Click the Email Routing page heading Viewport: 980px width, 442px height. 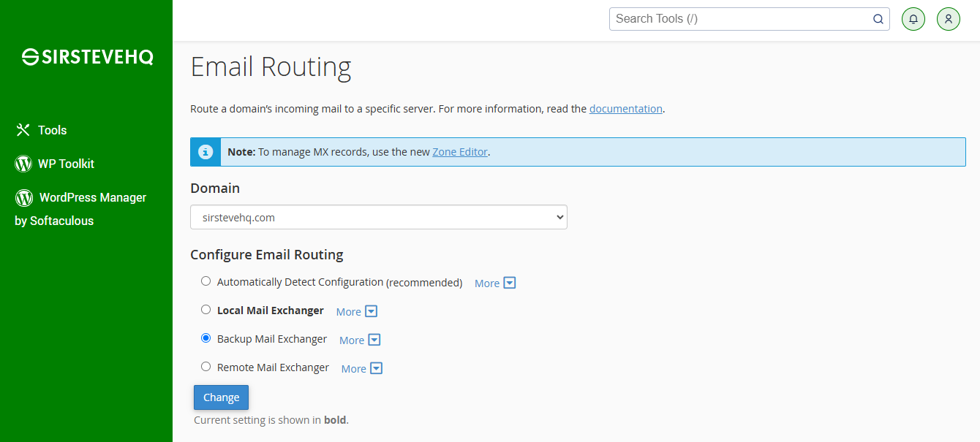(x=271, y=66)
